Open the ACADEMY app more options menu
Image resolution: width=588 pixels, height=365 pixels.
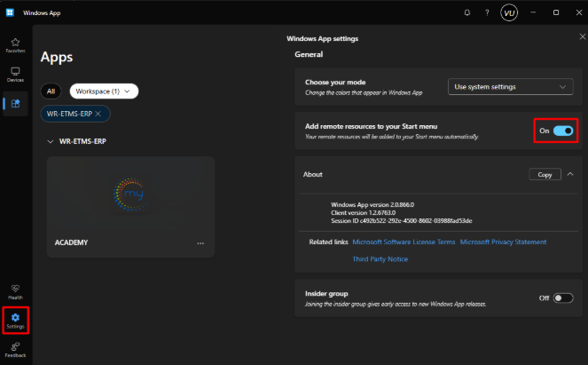(x=200, y=243)
